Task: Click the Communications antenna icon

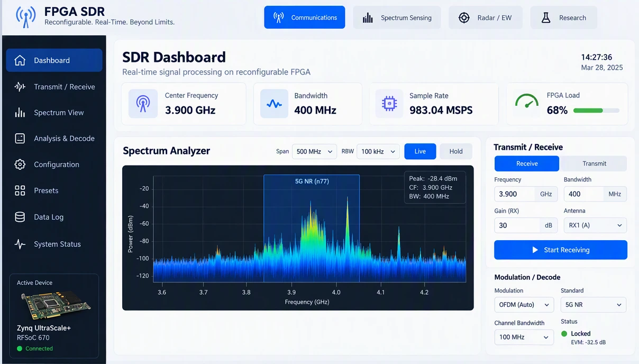Action: 278,17
